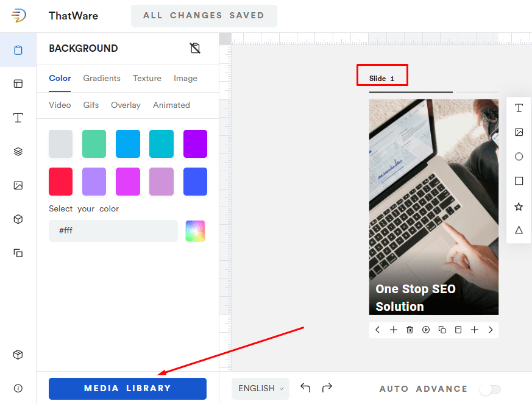This screenshot has height=404, width=532.
Task: Delete slide with trash icon
Action: click(410, 330)
